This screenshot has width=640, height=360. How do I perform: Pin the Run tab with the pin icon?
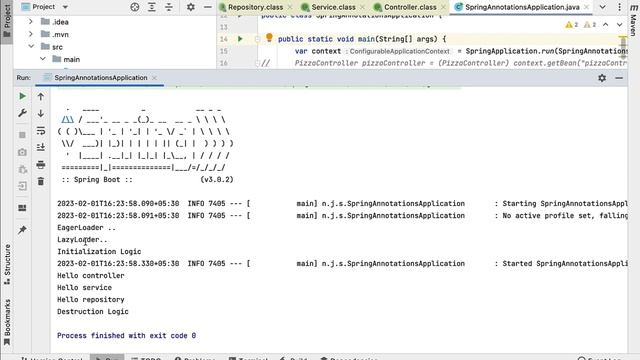[x=22, y=230]
